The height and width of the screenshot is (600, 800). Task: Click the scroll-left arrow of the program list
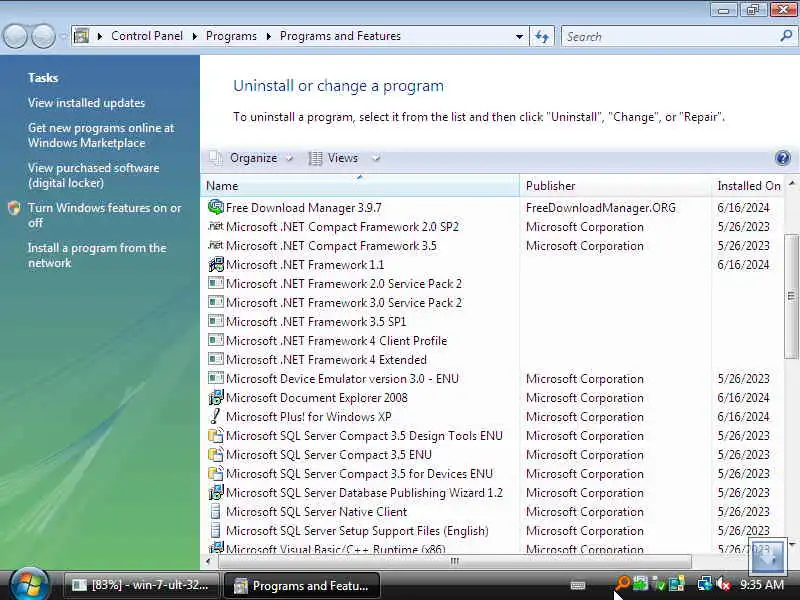[x=208, y=561]
